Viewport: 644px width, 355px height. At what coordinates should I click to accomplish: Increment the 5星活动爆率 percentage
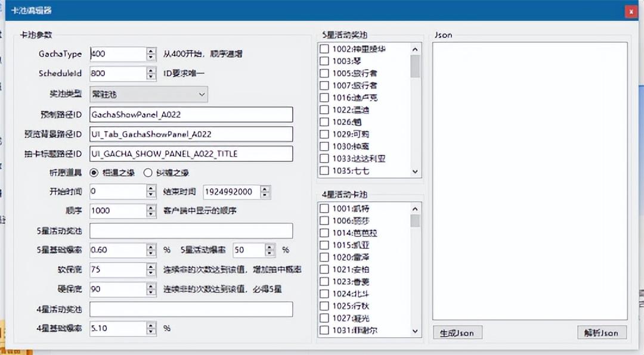click(270, 247)
